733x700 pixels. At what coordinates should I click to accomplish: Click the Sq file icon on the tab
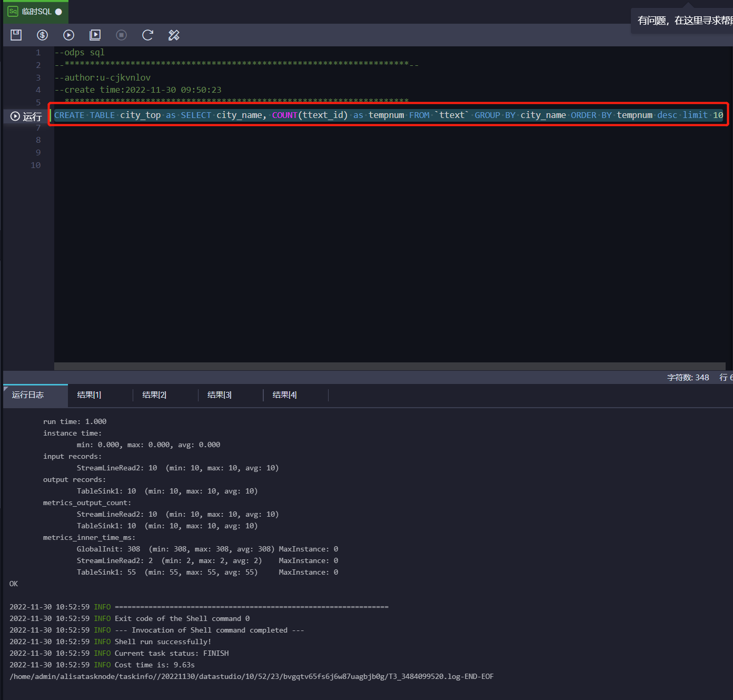(x=12, y=11)
